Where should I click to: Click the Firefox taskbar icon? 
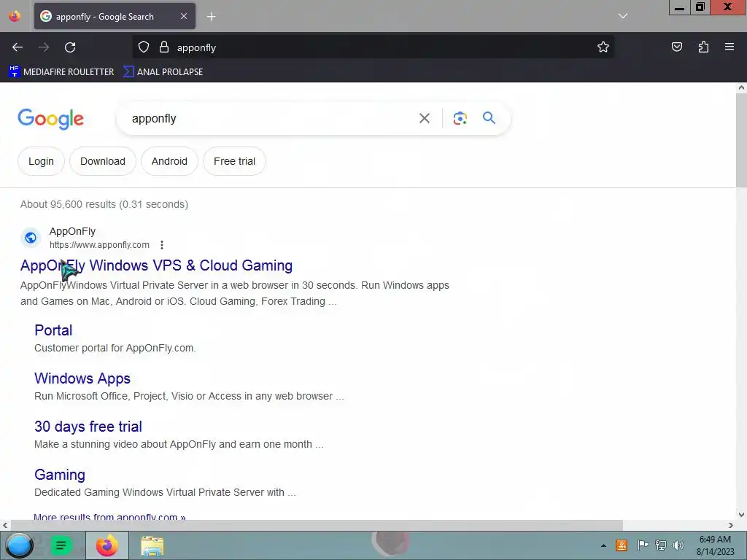click(107, 545)
